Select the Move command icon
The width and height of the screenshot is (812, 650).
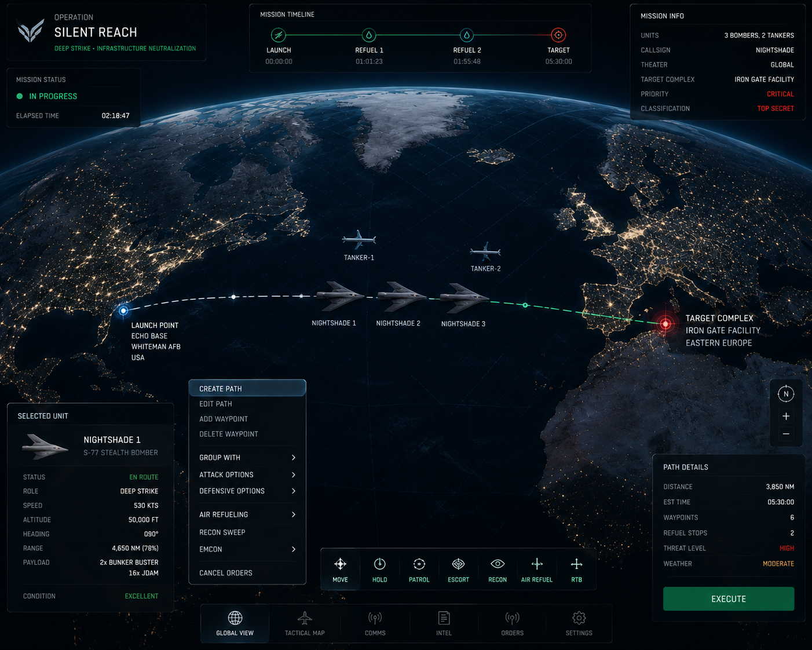point(341,564)
